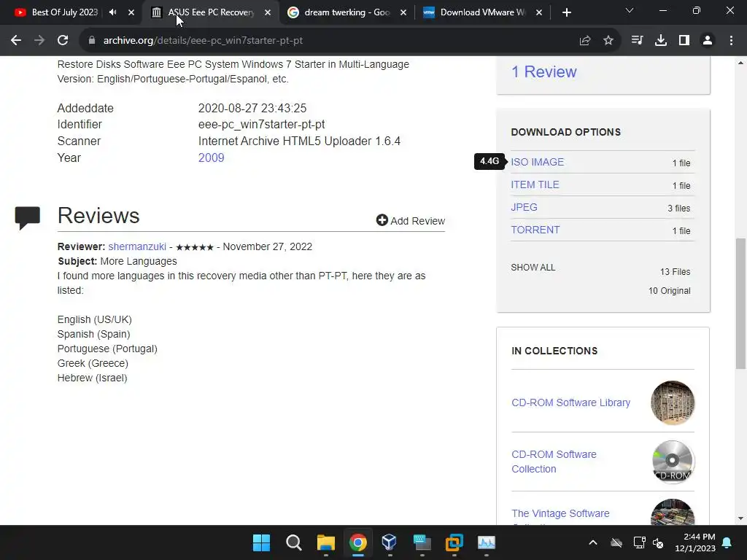Viewport: 747px width, 560px height.
Task: Close the ASUS Eee PC Recovery tab
Action: tap(268, 12)
